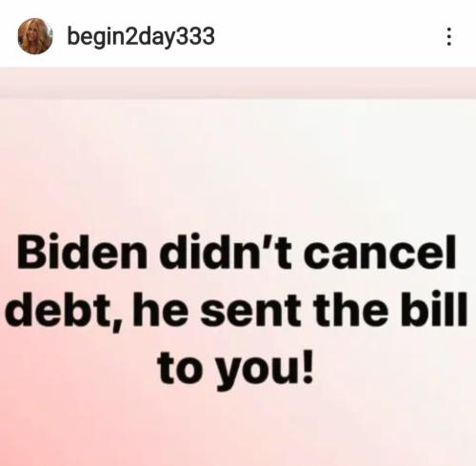
Task: Open the three-dot more options menu
Action: (x=448, y=36)
